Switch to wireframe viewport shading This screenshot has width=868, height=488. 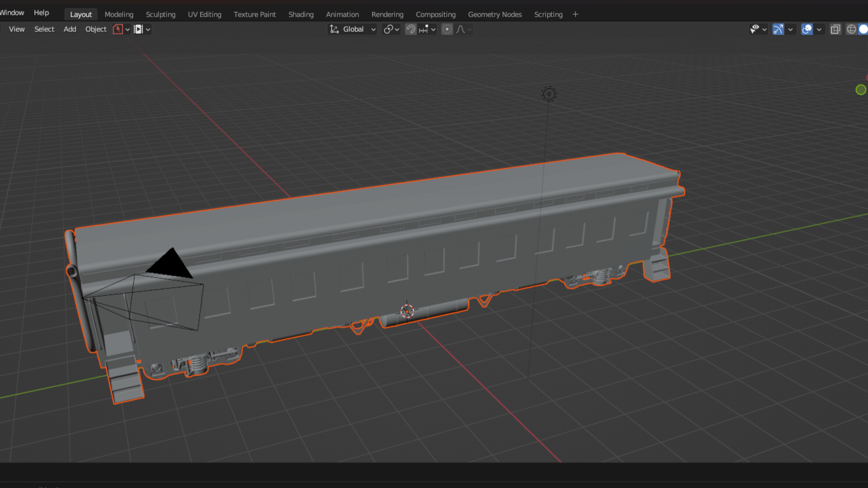pos(851,29)
